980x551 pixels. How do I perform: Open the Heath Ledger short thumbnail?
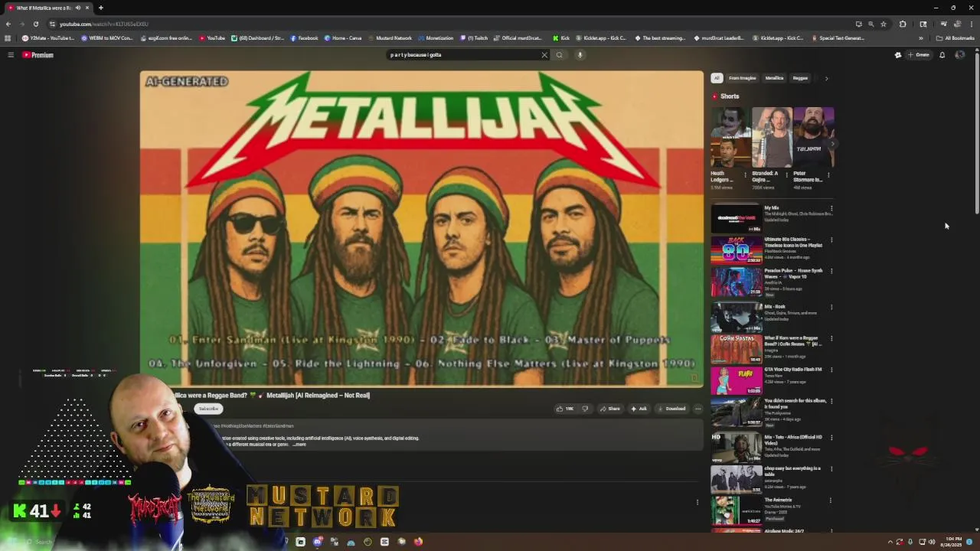[730, 137]
